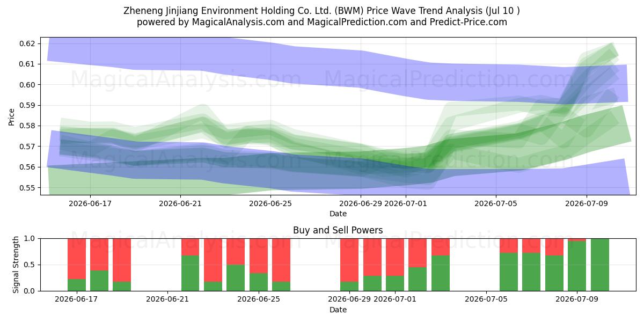Click the fully green final bar after 2026-07-09

pos(600,265)
